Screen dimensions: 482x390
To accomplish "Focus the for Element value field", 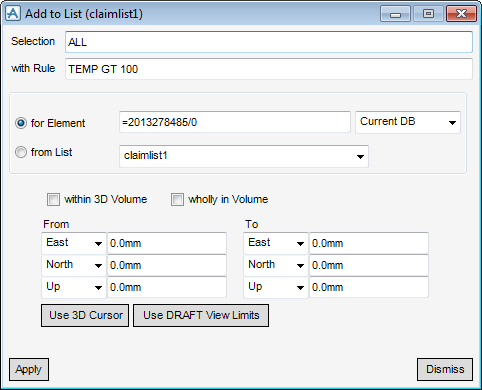I will [x=235, y=122].
